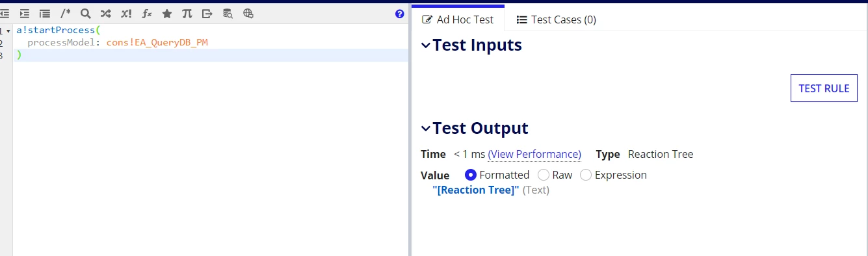
Task: Open expression editor help question-mark icon
Action: [x=400, y=14]
